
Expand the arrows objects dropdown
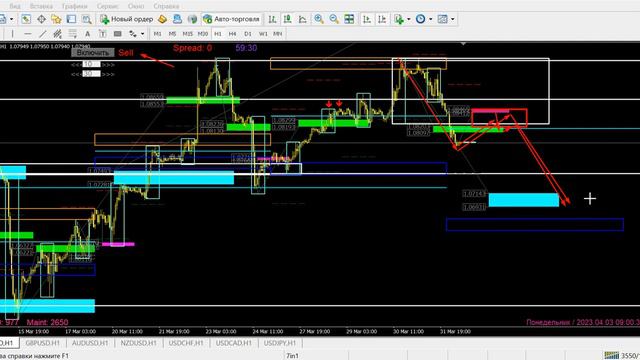click(142, 34)
